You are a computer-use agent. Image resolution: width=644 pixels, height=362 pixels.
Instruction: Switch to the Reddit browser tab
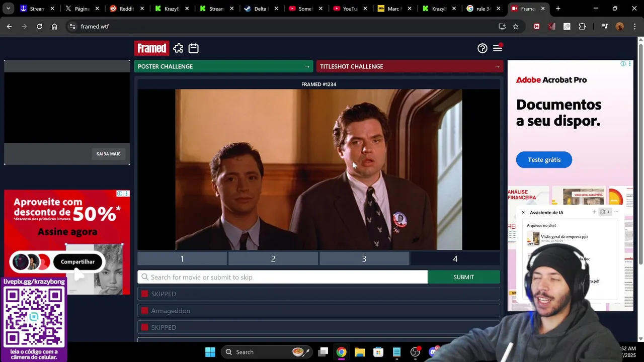[x=126, y=9]
